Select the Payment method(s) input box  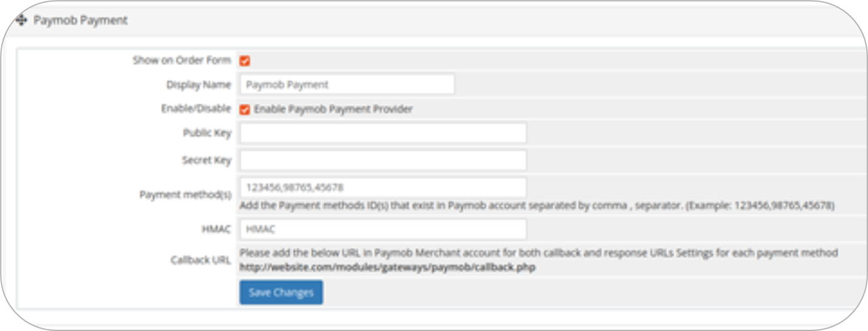[x=383, y=187]
